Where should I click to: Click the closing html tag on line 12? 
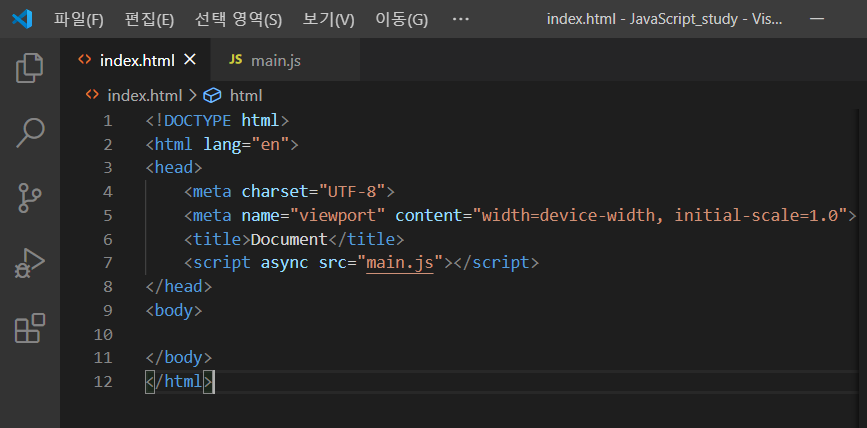(179, 382)
